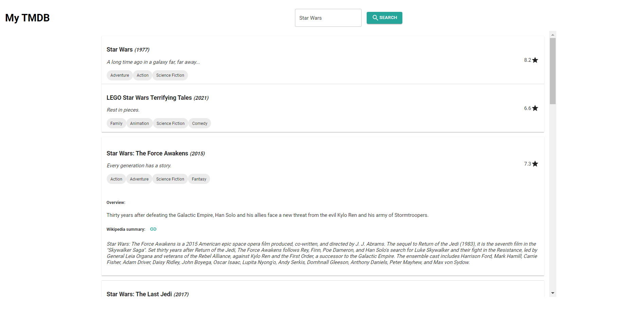Select the Family genre chip
Screen dimensions: 644x319
(116, 124)
